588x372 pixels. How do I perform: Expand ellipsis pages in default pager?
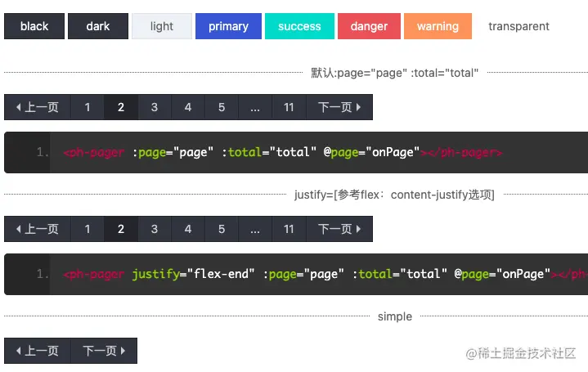pos(255,107)
